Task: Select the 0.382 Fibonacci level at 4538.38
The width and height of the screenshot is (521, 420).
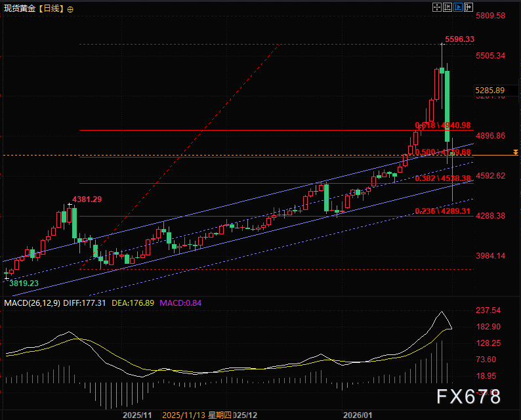Action: coord(443,178)
